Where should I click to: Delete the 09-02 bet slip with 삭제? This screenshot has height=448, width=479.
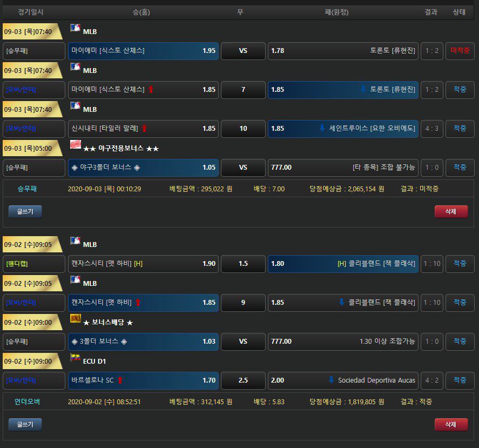tap(451, 425)
